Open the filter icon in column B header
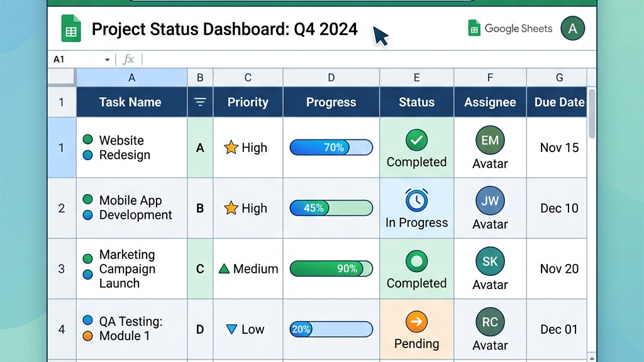This screenshot has height=362, width=644. click(200, 102)
